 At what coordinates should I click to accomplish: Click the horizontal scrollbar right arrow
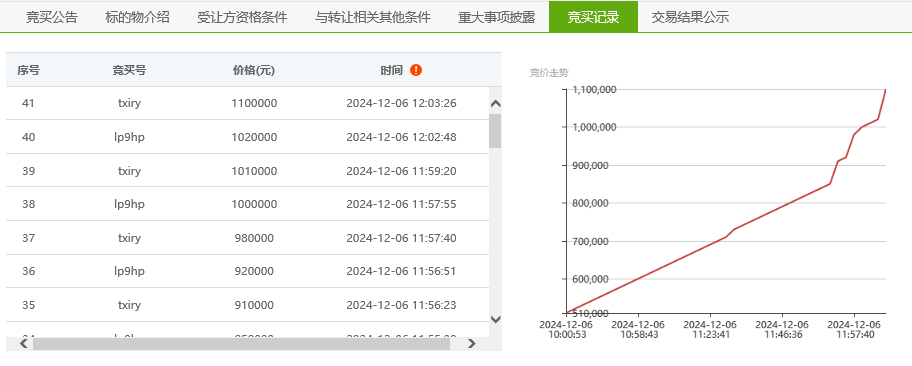pos(472,344)
